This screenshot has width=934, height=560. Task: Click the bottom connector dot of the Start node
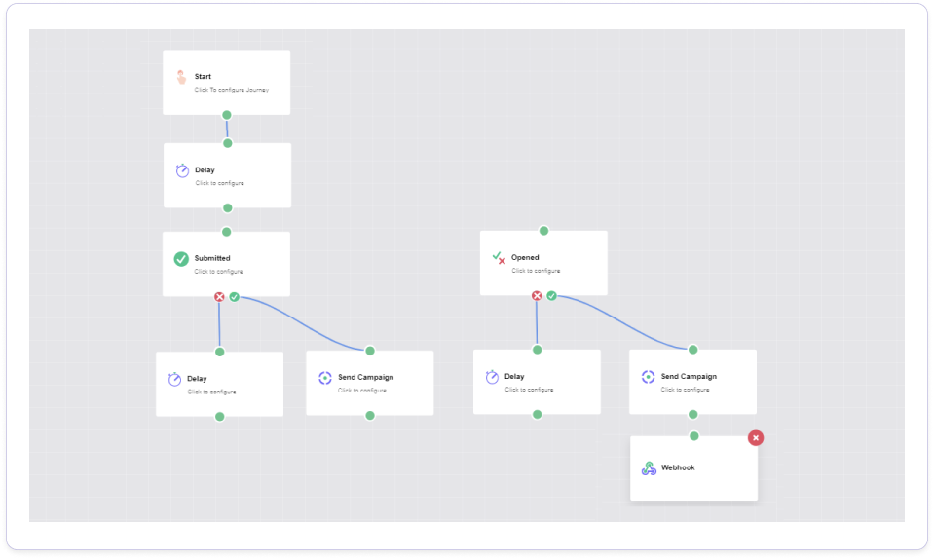coord(227,115)
